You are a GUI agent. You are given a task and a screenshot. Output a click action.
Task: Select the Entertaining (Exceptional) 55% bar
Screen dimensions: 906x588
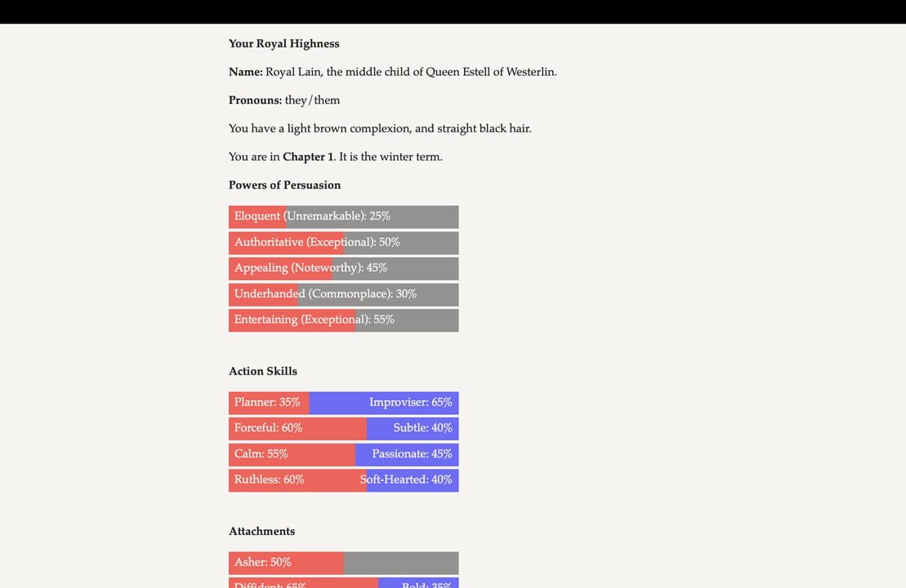point(343,320)
